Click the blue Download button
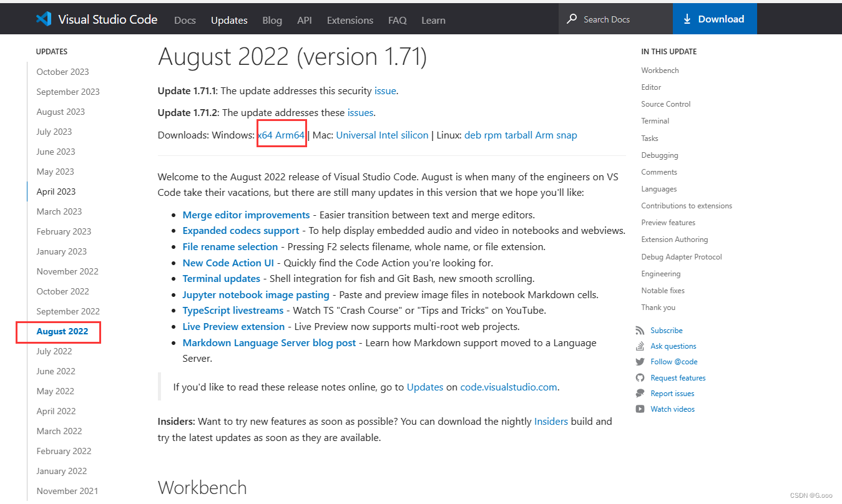 coord(715,19)
